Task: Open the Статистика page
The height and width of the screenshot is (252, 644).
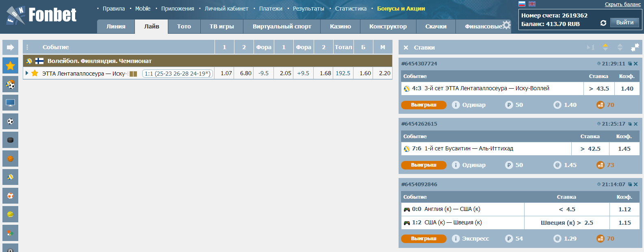Action: (x=351, y=9)
